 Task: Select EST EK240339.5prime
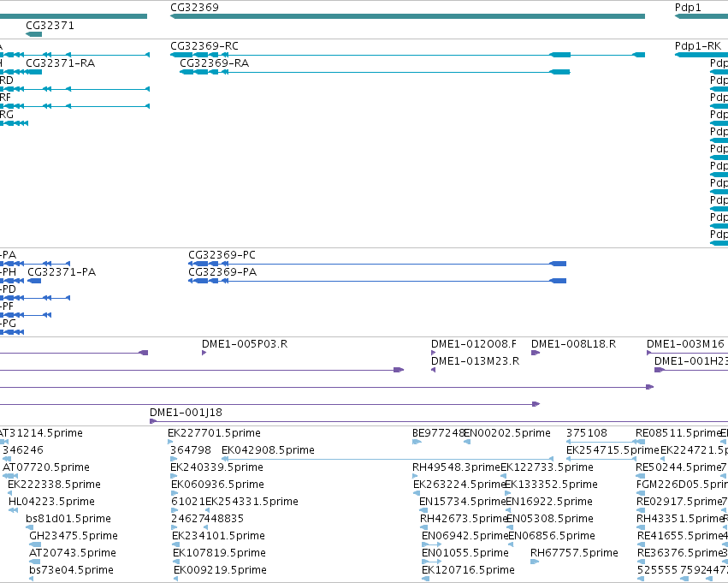[x=216, y=467]
